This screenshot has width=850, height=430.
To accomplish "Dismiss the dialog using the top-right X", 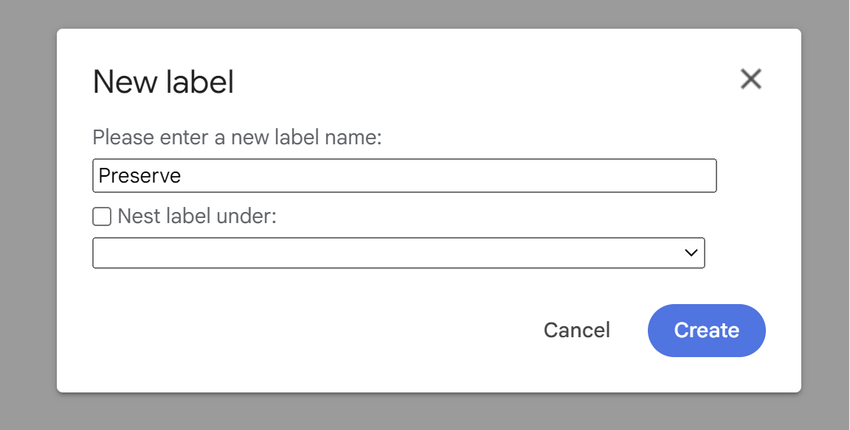I will [x=751, y=79].
